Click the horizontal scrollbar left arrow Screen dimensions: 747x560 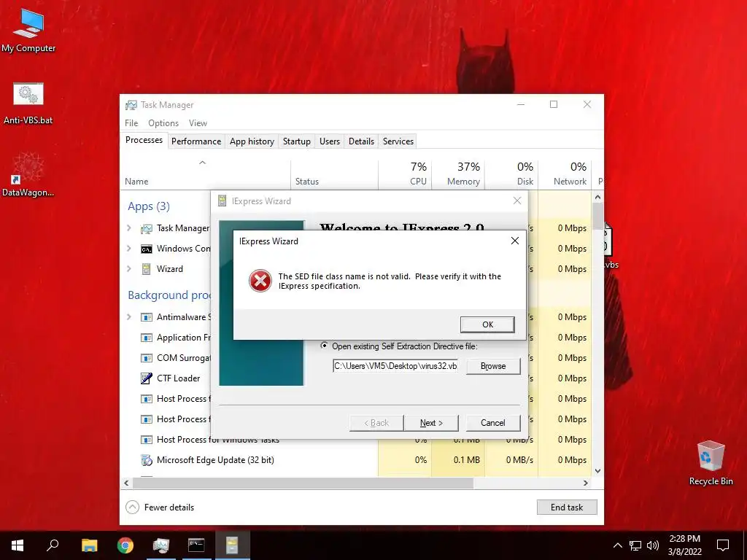pos(126,483)
